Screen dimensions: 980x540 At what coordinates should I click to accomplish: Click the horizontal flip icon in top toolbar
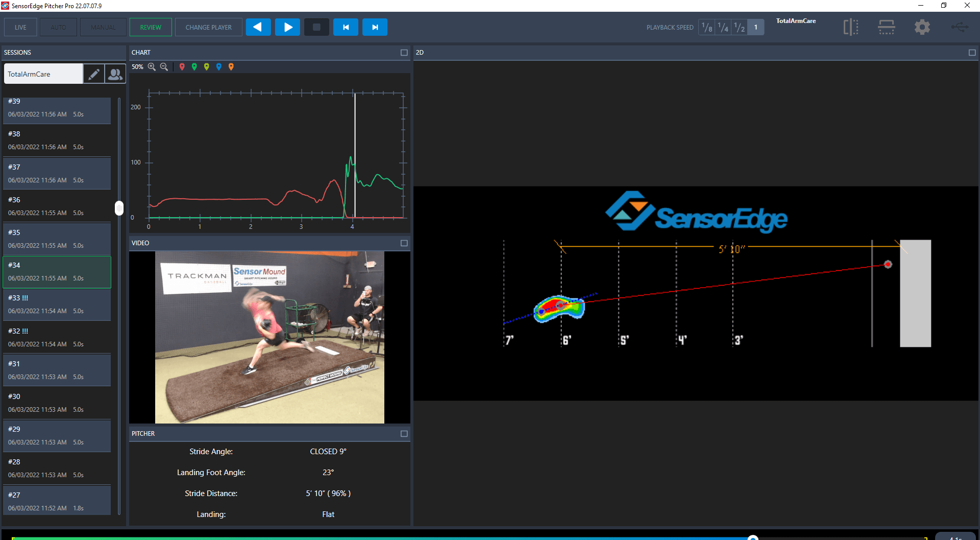pos(886,27)
